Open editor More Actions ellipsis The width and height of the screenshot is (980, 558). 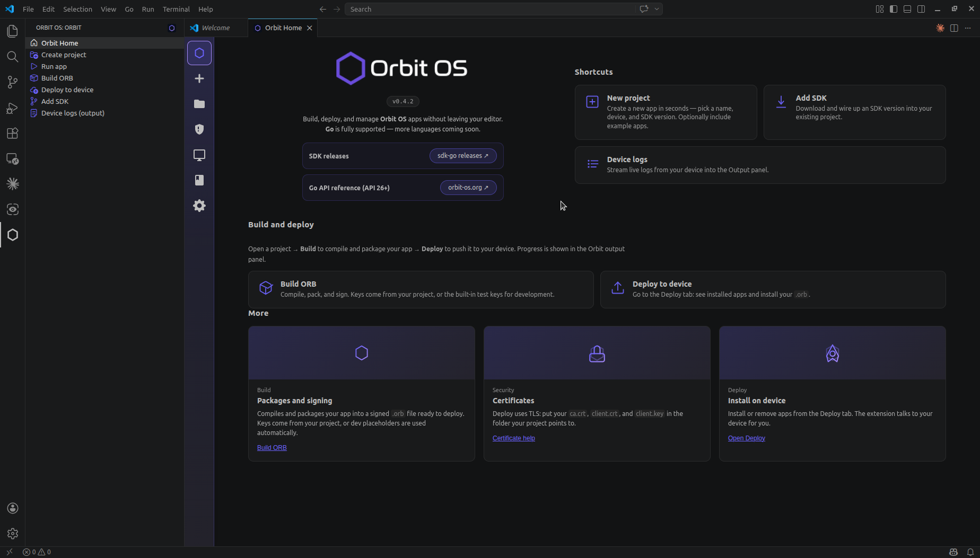(x=968, y=28)
